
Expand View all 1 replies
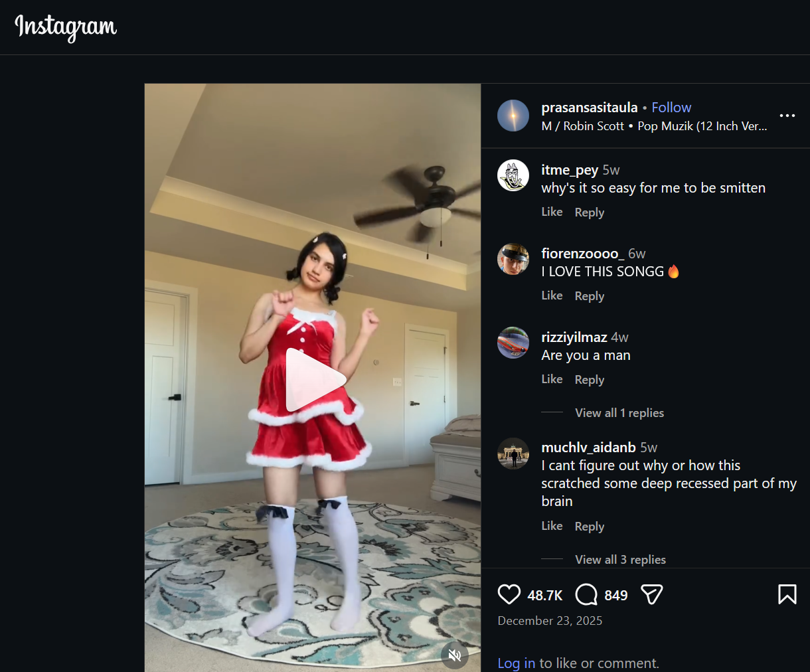click(619, 413)
